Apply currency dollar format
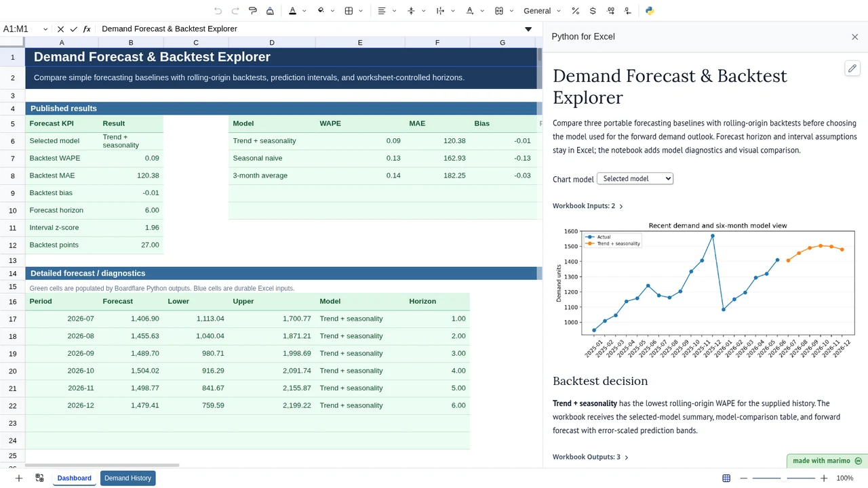The image size is (868, 488). pos(593,11)
